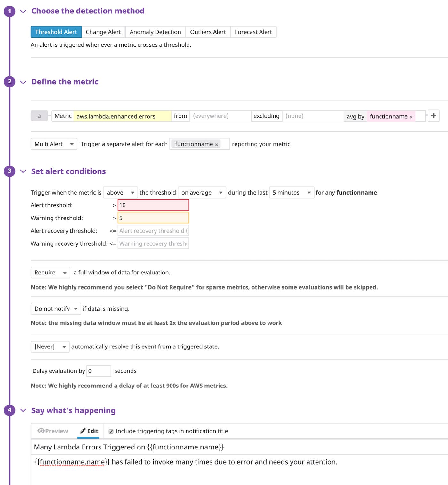Uncheck Include triggering tags in notification title
The width and height of the screenshot is (448, 485).
click(x=111, y=431)
